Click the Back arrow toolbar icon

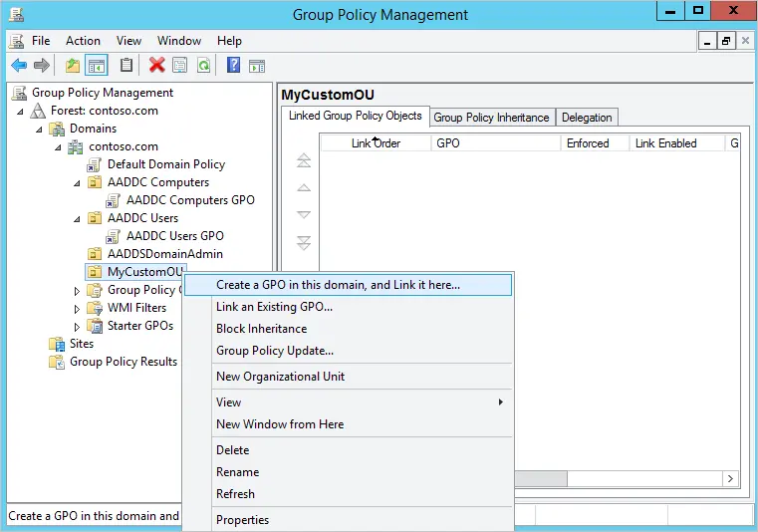click(18, 66)
